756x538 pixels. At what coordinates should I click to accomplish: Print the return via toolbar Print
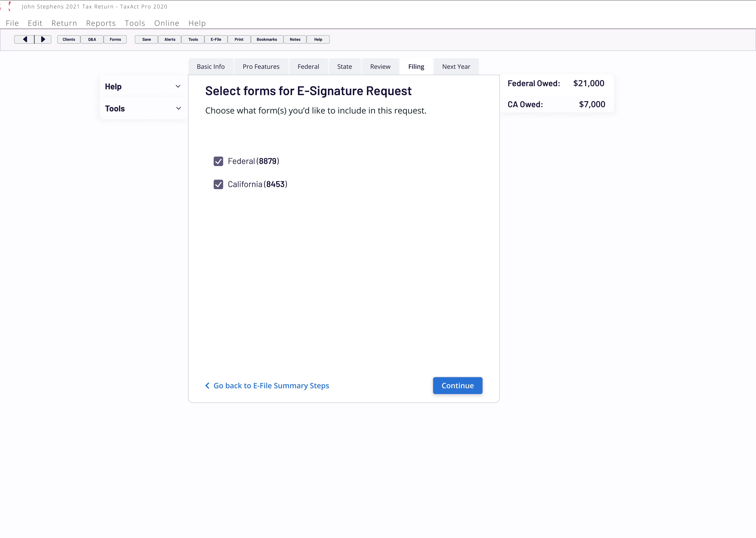(239, 39)
